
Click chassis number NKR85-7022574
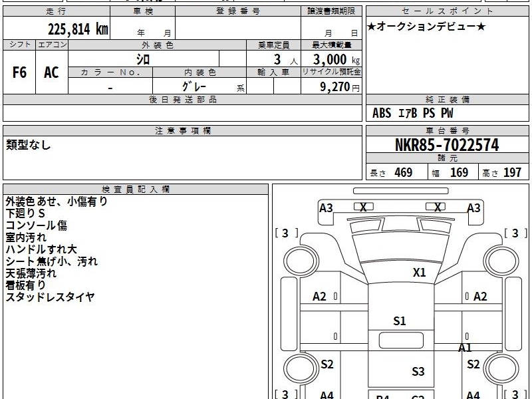(447, 145)
